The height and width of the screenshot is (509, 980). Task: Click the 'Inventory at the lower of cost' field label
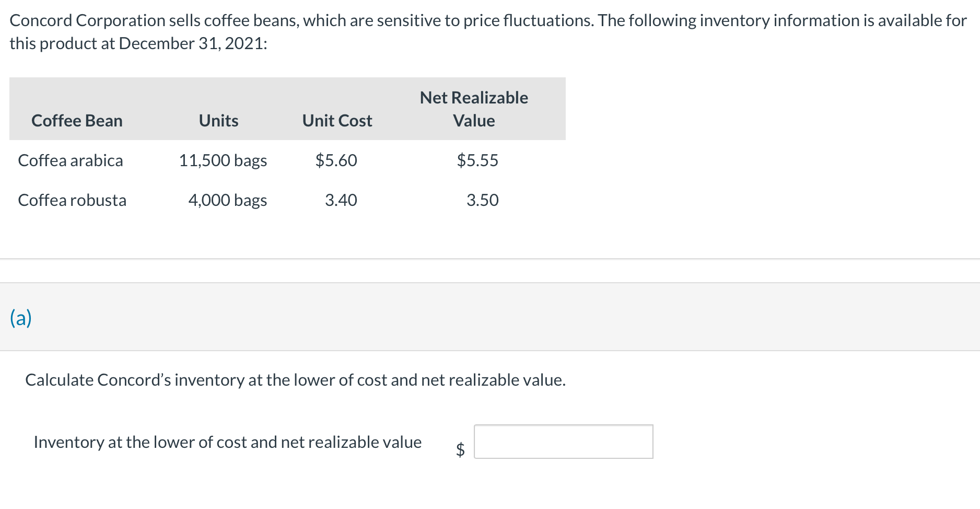pos(227,442)
